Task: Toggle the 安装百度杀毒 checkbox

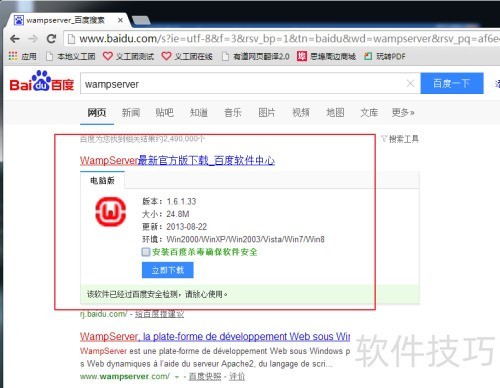Action: 146,252
